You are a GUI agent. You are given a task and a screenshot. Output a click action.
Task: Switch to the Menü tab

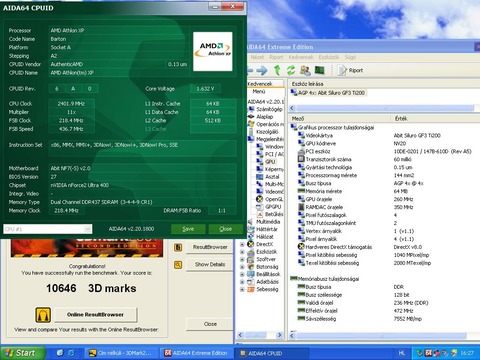click(x=259, y=91)
